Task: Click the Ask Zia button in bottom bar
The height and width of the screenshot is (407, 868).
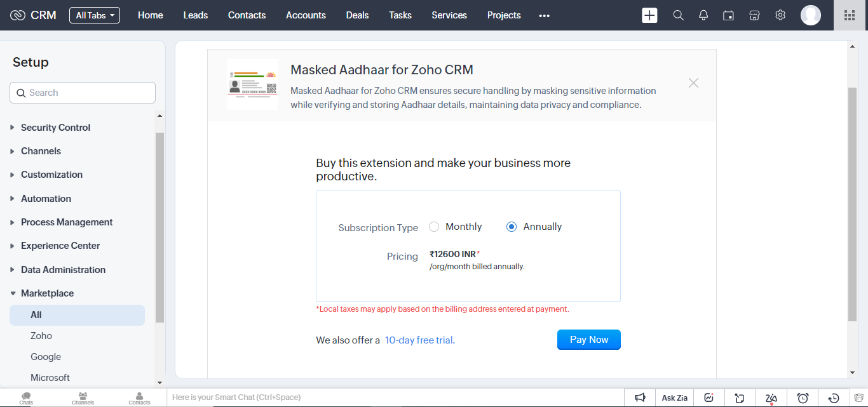Action: coord(675,398)
